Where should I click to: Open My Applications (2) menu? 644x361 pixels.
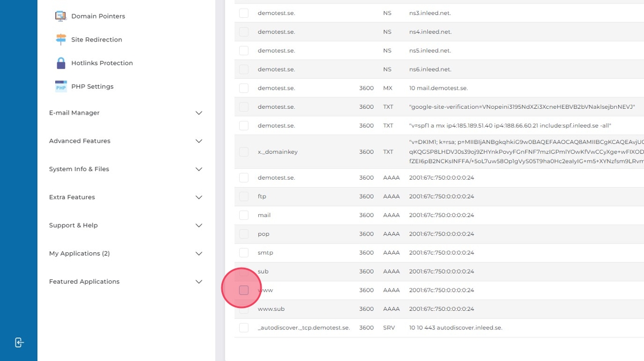[x=199, y=254]
